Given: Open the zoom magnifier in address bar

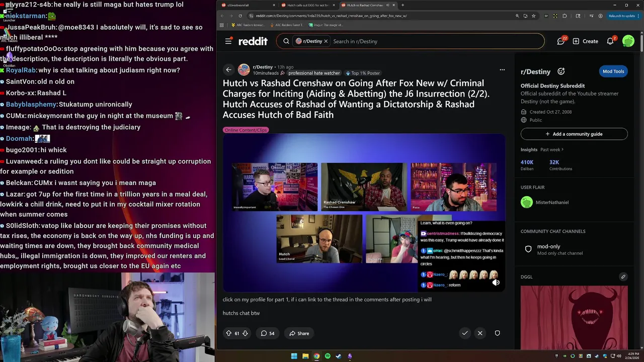Looking at the screenshot, I should 517,16.
